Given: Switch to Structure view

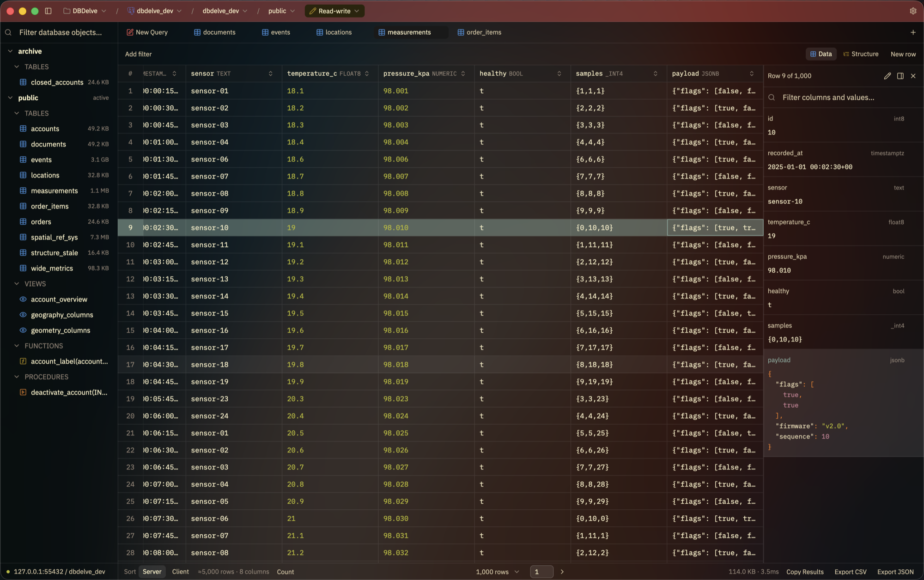Looking at the screenshot, I should pos(861,54).
